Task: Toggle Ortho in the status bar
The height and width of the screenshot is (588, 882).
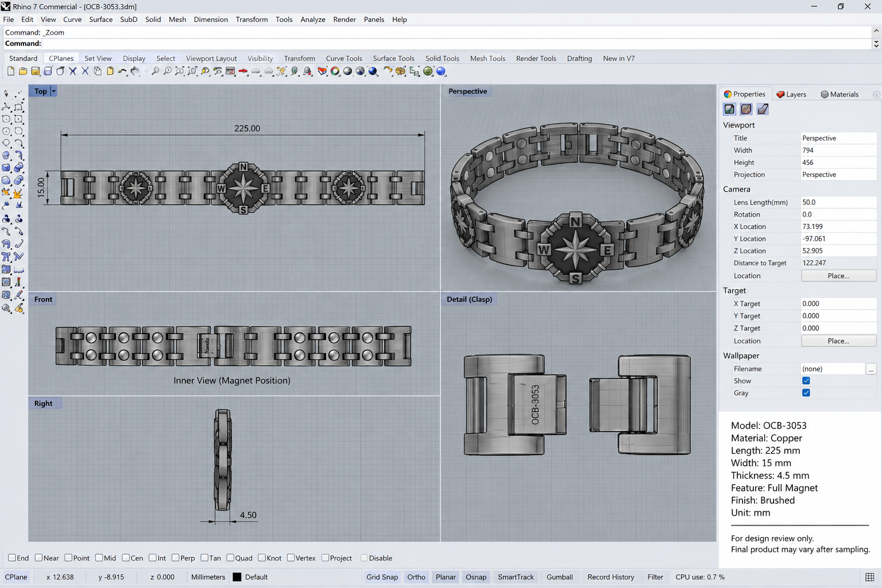Action: click(416, 577)
